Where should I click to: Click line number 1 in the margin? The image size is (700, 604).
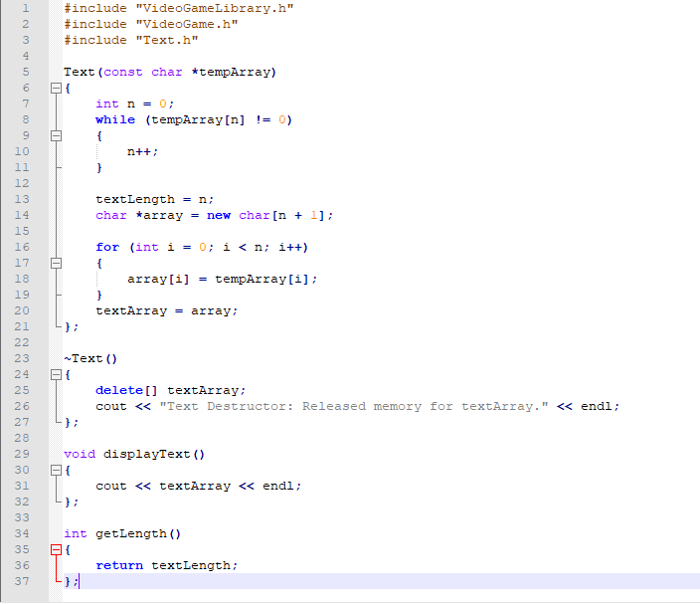tap(26, 9)
